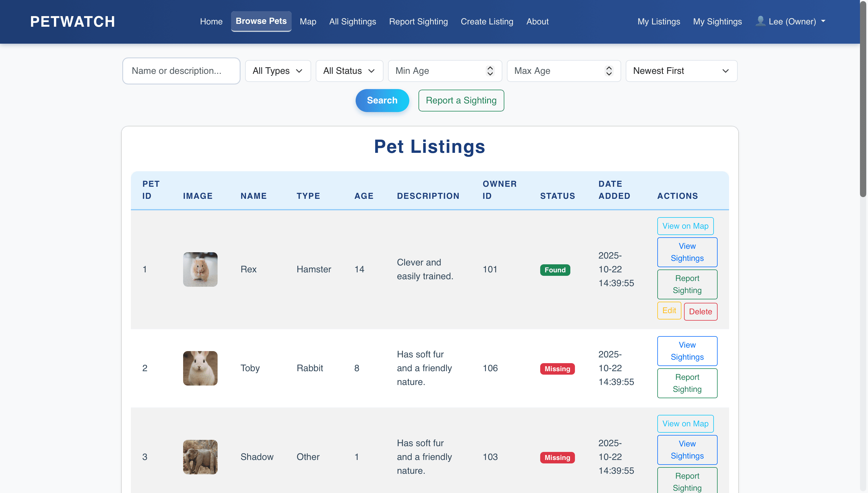Click Toby's rabbit thumbnail image
Image resolution: width=868 pixels, height=493 pixels.
click(x=200, y=368)
